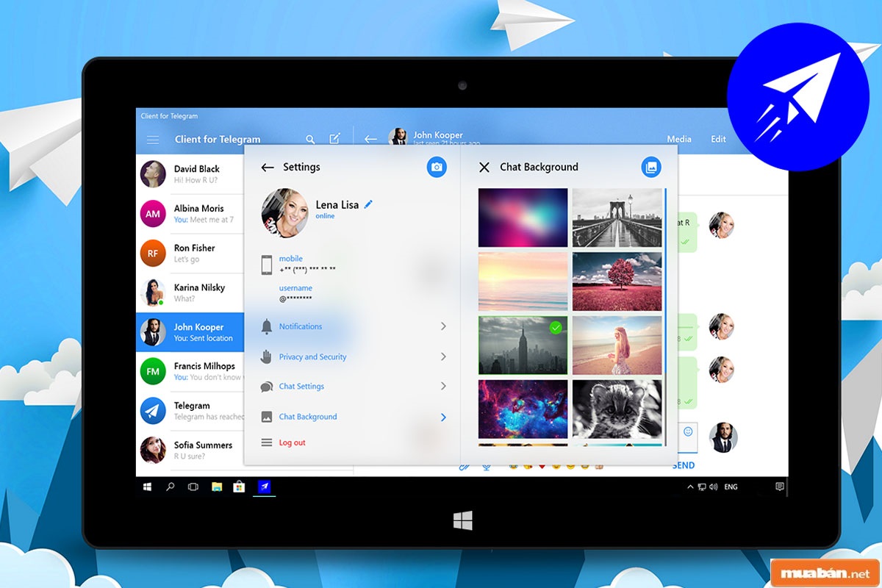The image size is (882, 588).
Task: Close the Chat Background panel
Action: [484, 168]
